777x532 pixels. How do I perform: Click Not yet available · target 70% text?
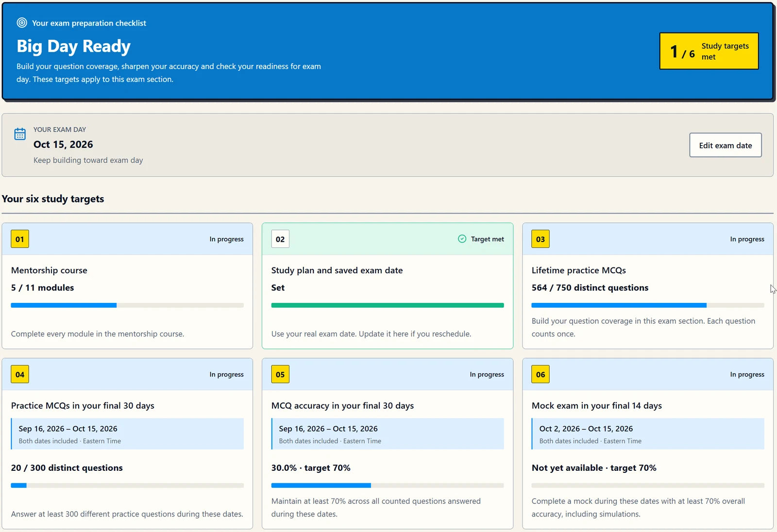(x=594, y=468)
